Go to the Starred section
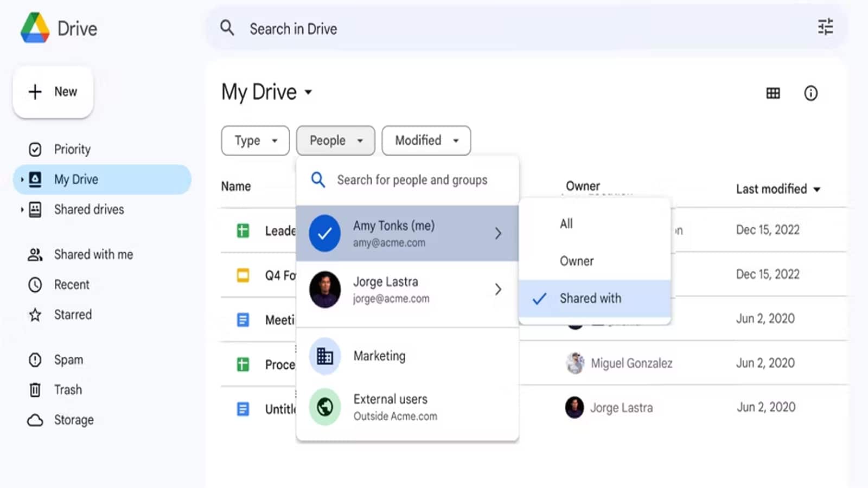868x488 pixels. [x=73, y=314]
